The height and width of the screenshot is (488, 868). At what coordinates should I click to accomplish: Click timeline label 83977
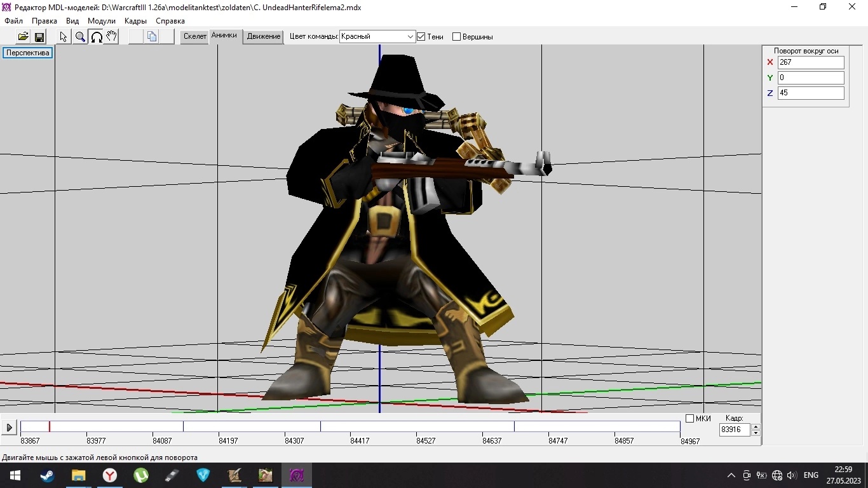tap(96, 440)
